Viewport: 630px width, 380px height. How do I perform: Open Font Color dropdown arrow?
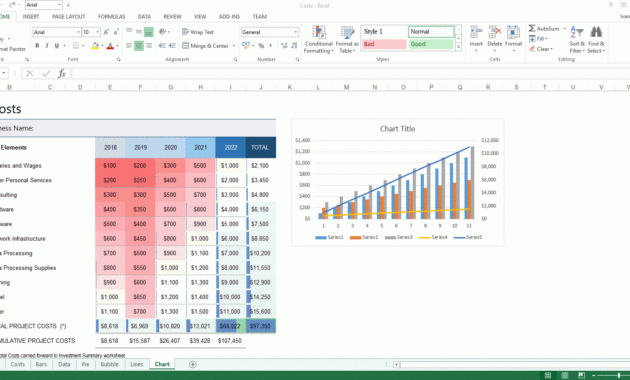[117, 46]
